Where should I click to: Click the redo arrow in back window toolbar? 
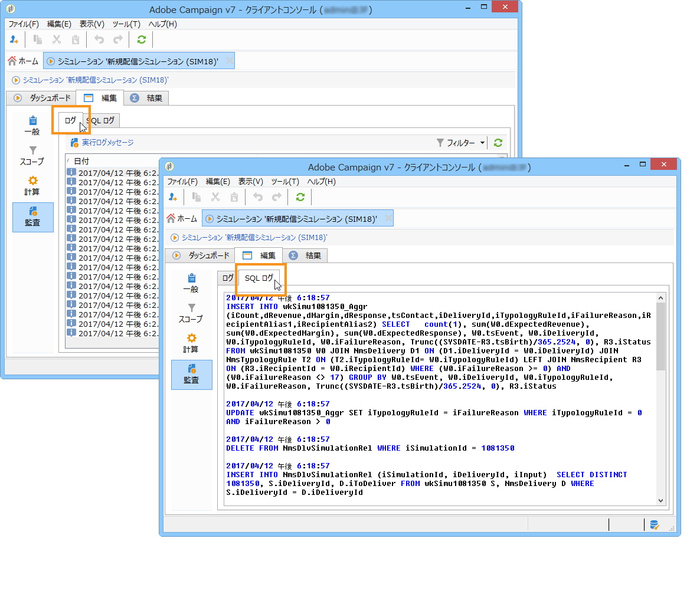coord(118,40)
